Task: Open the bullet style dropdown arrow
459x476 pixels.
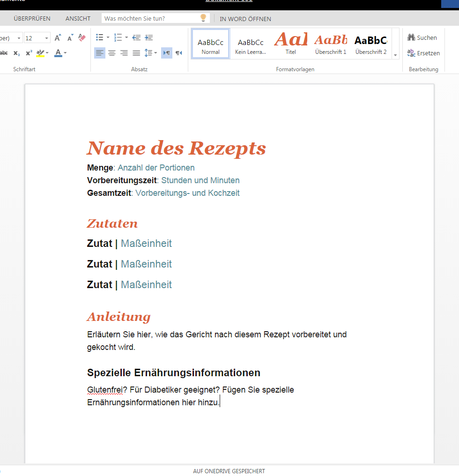Action: coord(108,37)
